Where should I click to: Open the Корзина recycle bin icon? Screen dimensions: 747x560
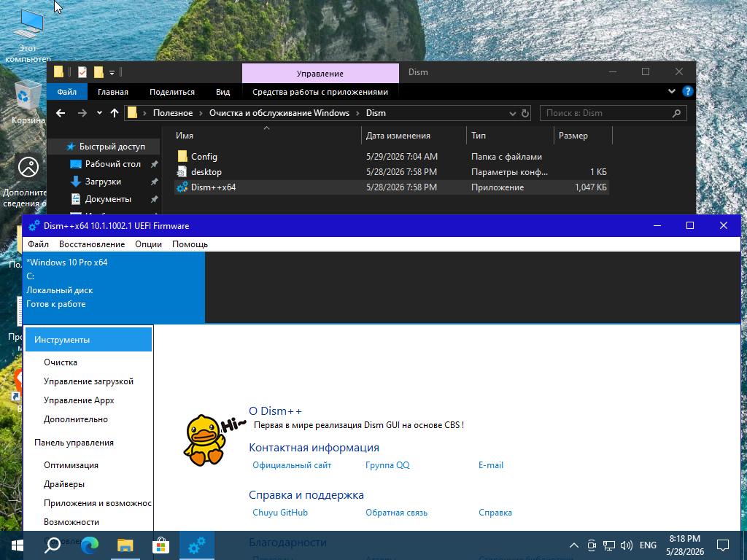28,102
